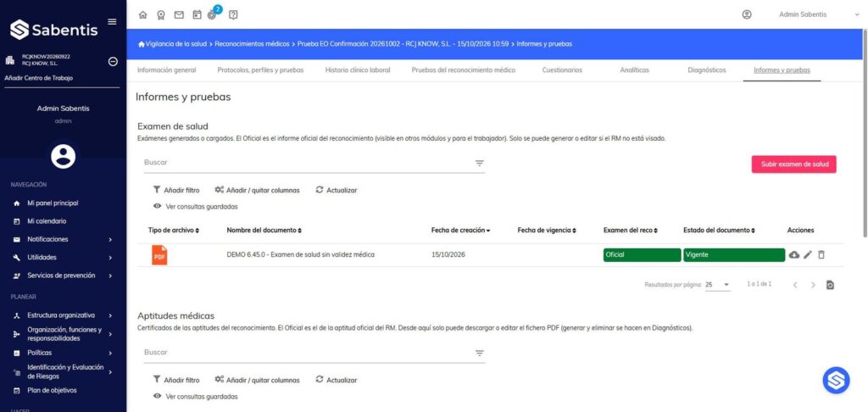Switch to Pruebas del reconocimiento médico tab
This screenshot has height=412, width=868.
pyautogui.click(x=464, y=70)
